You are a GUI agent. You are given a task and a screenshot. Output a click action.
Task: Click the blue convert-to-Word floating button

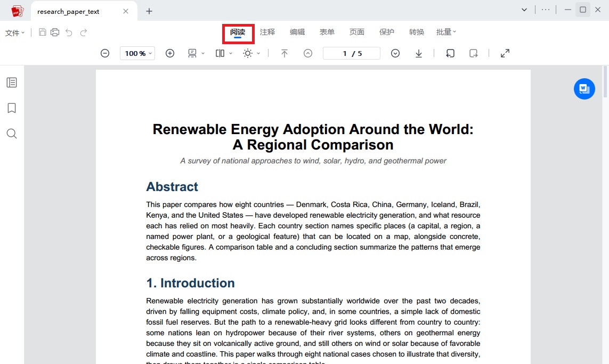click(584, 89)
